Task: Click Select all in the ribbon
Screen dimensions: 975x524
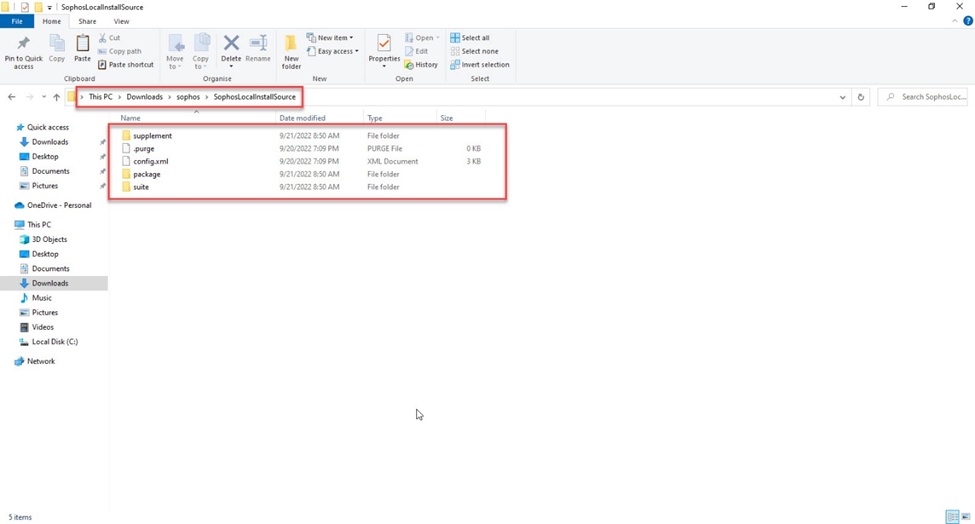Action: [469, 38]
